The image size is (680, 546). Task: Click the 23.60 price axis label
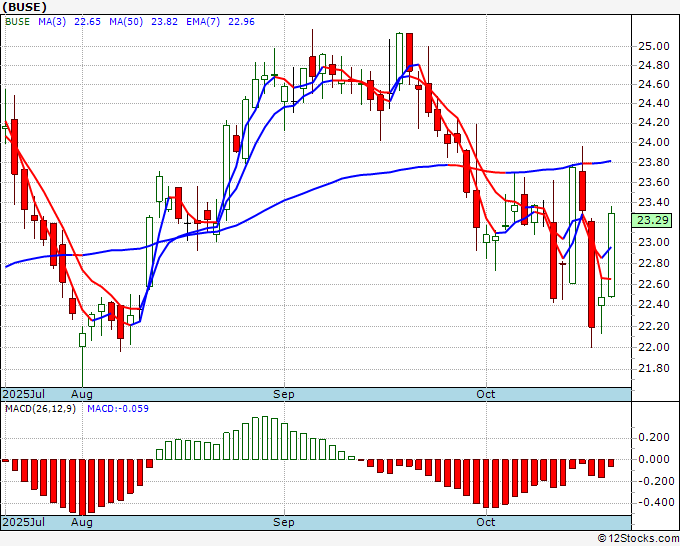[654, 182]
